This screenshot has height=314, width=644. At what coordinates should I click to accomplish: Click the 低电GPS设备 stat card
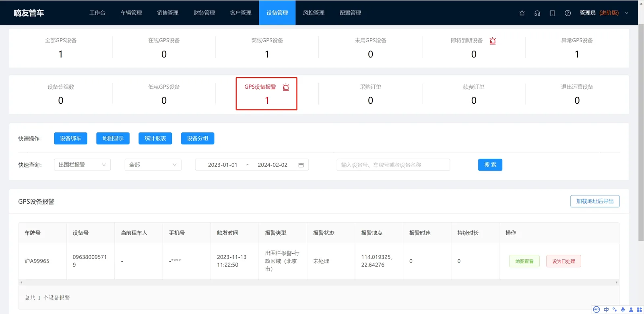click(164, 94)
